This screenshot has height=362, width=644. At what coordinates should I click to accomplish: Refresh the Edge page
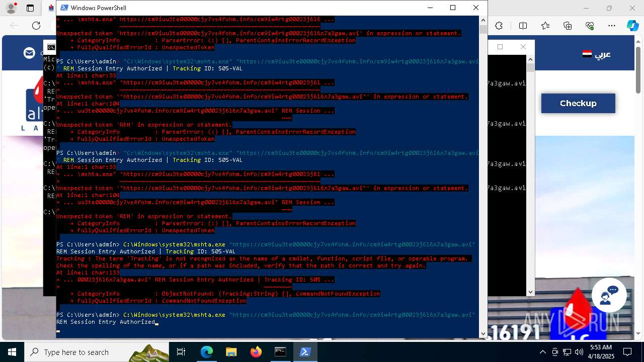pyautogui.click(x=36, y=26)
